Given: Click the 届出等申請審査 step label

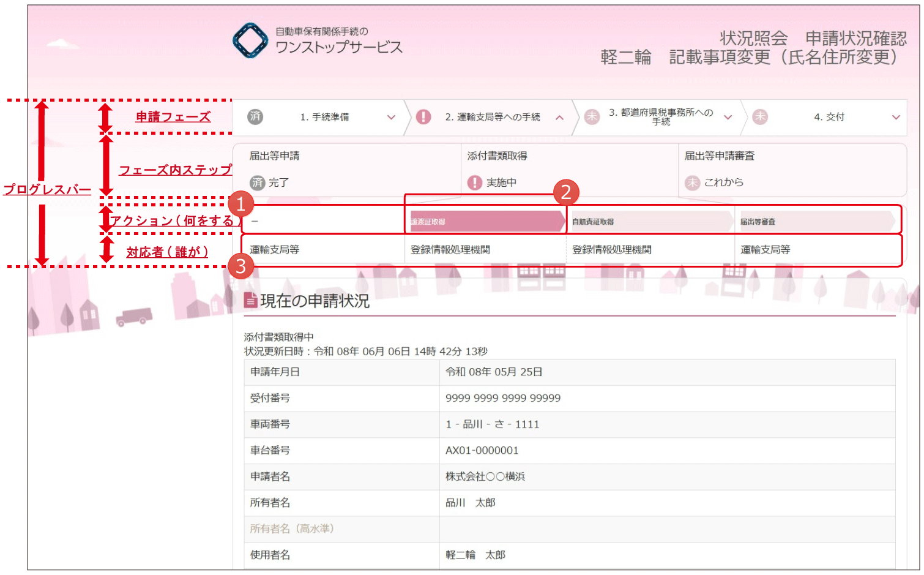Looking at the screenshot, I should [719, 156].
